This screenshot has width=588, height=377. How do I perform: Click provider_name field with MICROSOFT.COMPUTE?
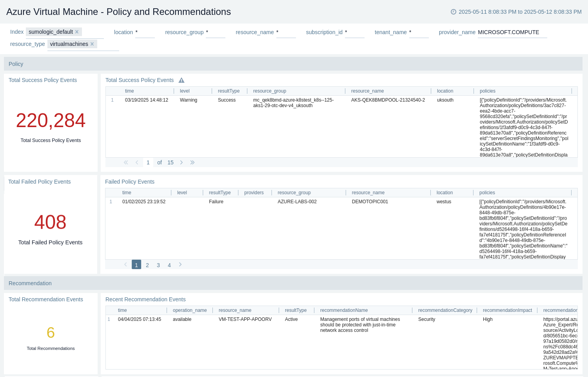512,32
